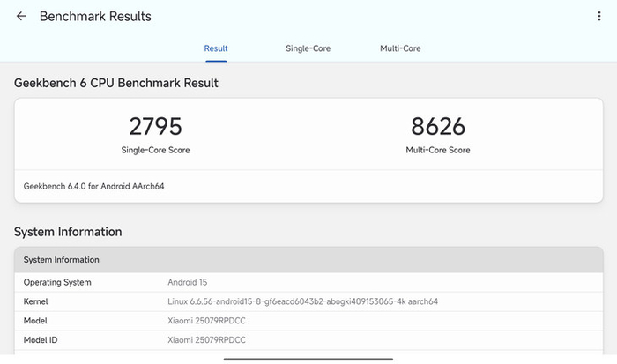The width and height of the screenshot is (617, 364).
Task: Click the Geekbench 6 CPU Benchmark Result heading
Action: [x=116, y=83]
